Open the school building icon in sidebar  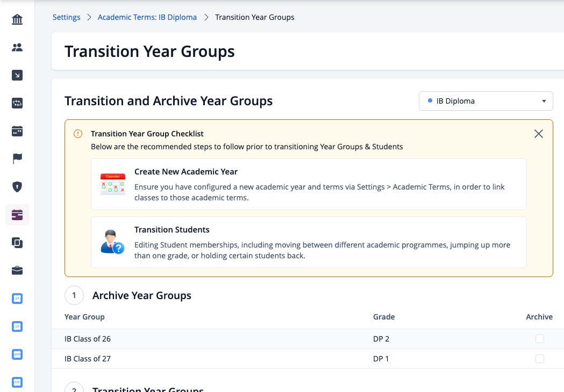(x=17, y=19)
